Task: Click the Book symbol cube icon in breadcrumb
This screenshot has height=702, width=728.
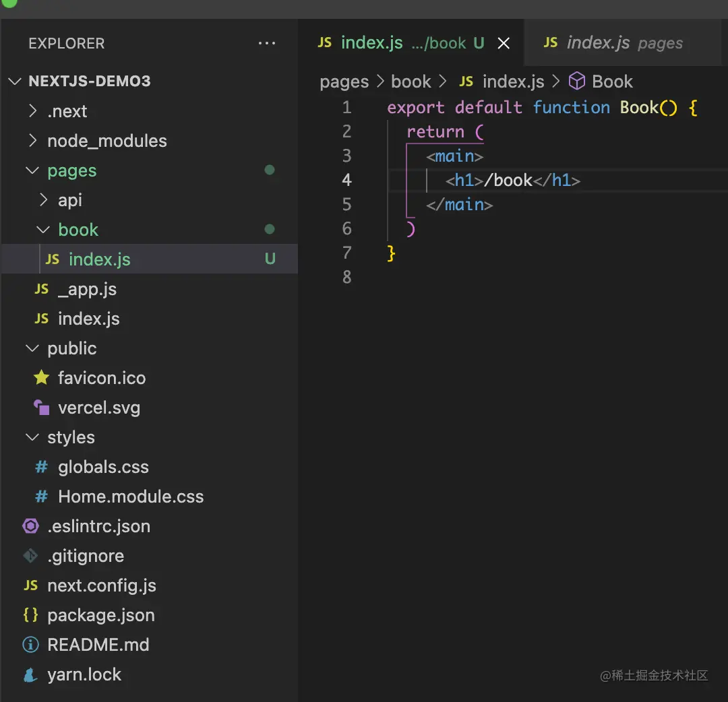Action: (577, 82)
